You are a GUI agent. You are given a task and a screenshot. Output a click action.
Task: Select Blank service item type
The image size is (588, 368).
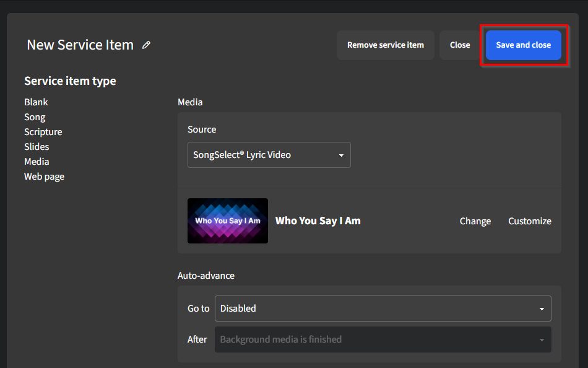pyautogui.click(x=36, y=102)
